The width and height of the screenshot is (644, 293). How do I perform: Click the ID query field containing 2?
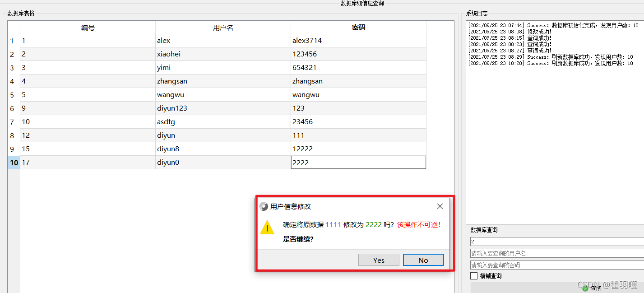(557, 242)
